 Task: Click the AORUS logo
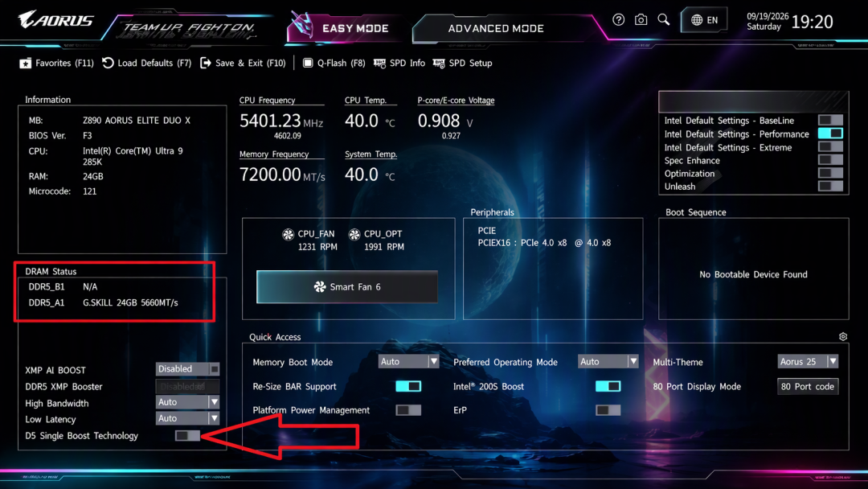[x=55, y=20]
